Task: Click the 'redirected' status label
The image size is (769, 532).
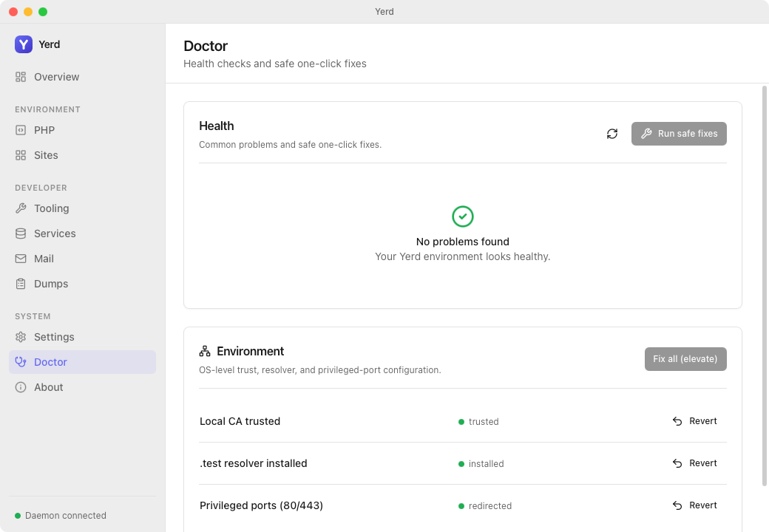Action: tap(490, 506)
